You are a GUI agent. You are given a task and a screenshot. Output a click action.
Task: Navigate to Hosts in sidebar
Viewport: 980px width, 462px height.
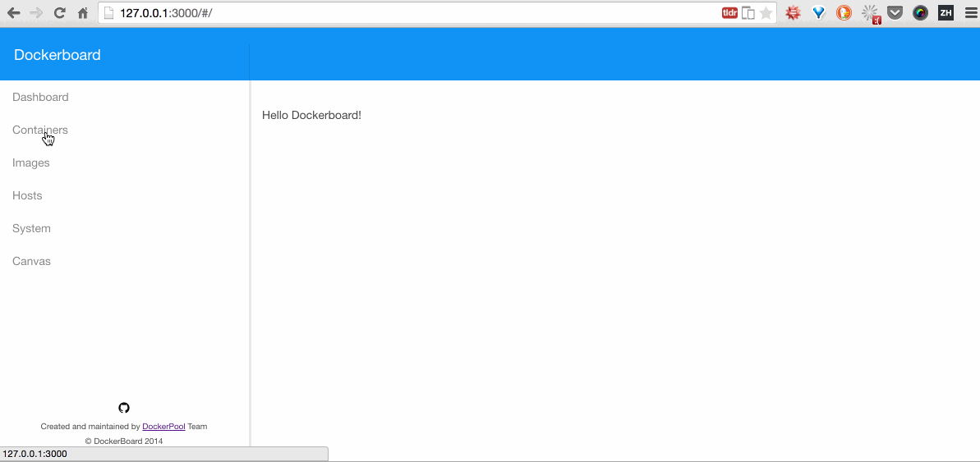27,196
